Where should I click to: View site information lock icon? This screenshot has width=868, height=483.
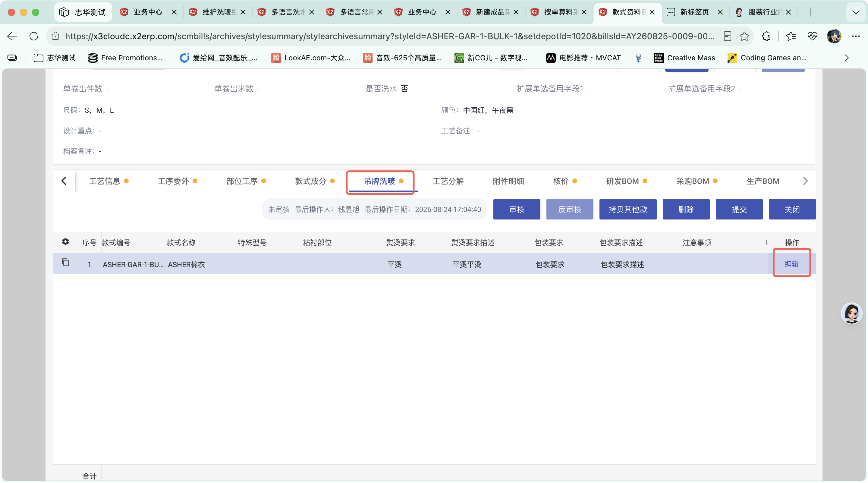[55, 36]
